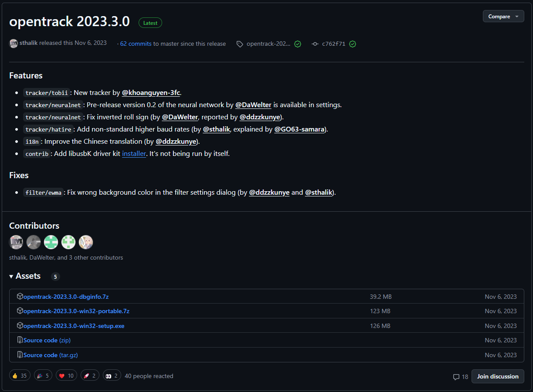Download Source code (zip)

tap(47, 340)
